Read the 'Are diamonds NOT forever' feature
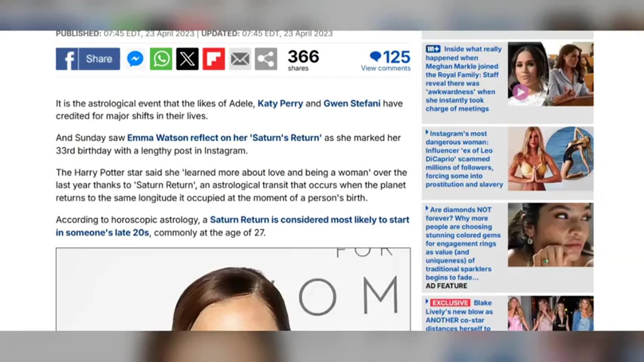 [463, 243]
